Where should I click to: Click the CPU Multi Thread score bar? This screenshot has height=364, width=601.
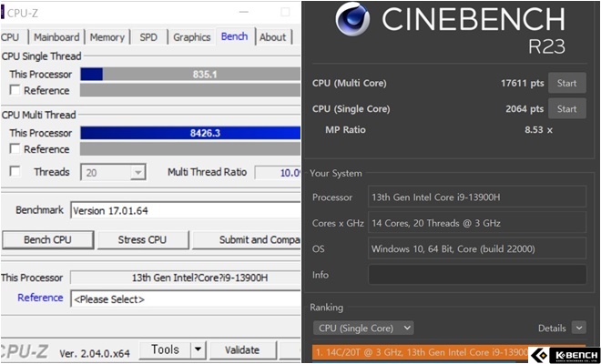(x=190, y=133)
